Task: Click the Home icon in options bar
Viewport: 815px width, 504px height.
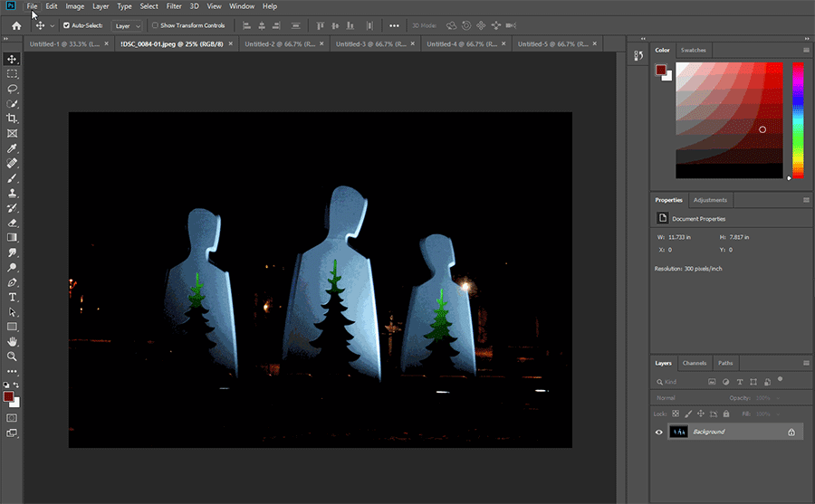Action: click(16, 25)
